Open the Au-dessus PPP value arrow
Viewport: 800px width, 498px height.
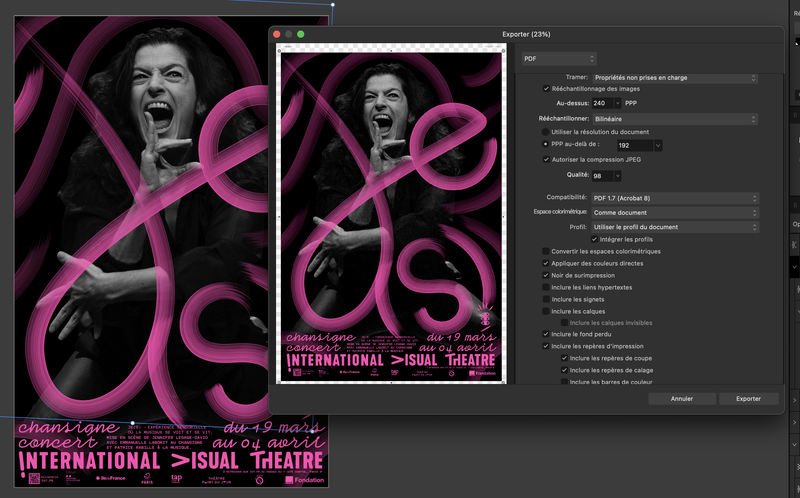[618, 103]
